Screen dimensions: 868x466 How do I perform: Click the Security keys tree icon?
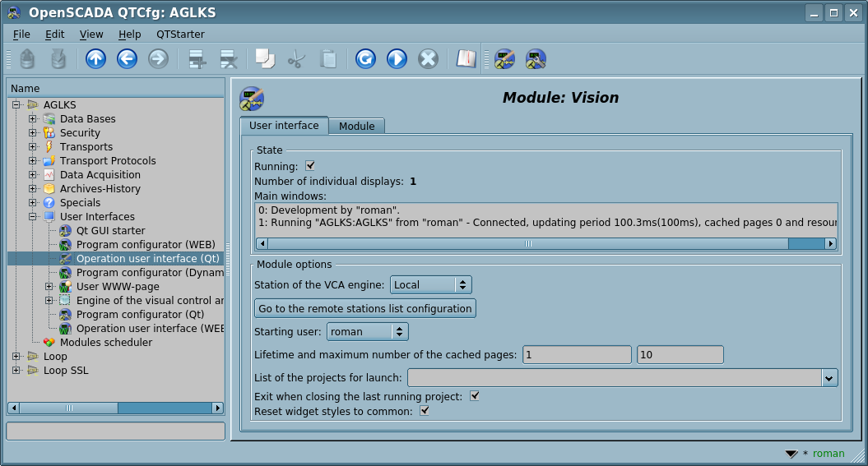coord(49,132)
